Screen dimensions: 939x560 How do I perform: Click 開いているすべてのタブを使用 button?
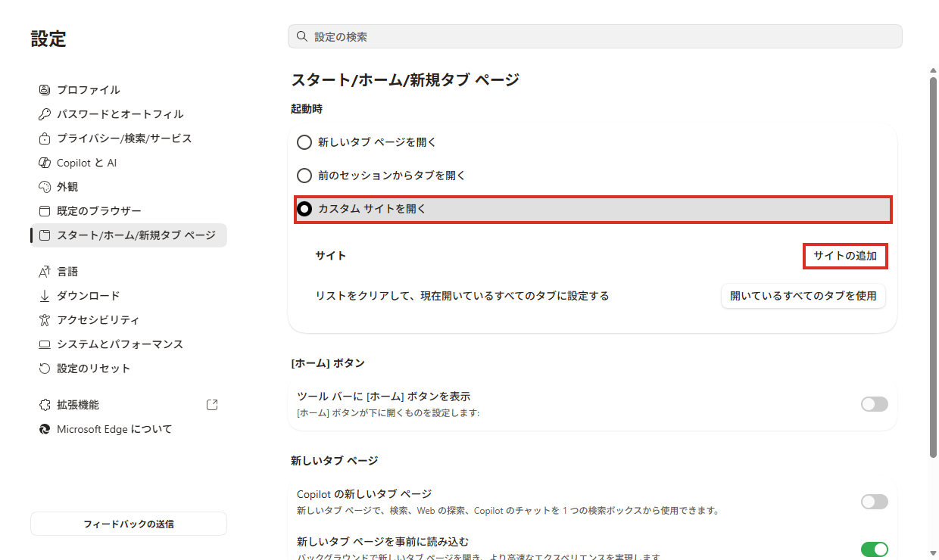[803, 296]
